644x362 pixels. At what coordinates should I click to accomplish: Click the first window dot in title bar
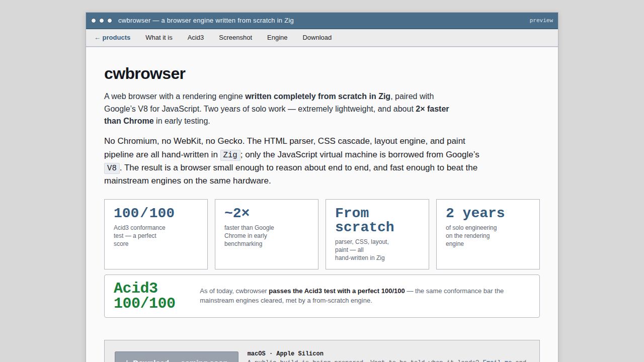94,21
